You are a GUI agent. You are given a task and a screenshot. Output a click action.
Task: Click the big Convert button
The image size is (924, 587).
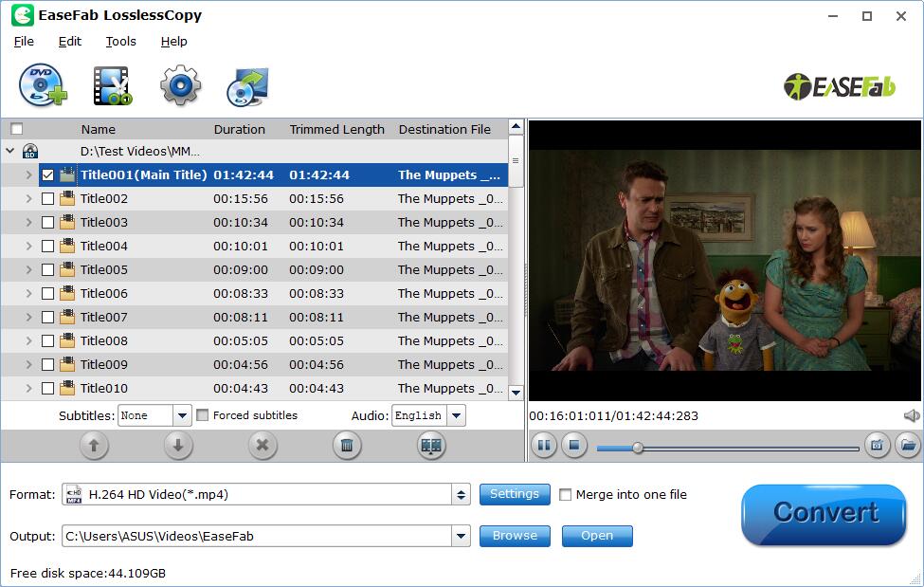(x=823, y=514)
